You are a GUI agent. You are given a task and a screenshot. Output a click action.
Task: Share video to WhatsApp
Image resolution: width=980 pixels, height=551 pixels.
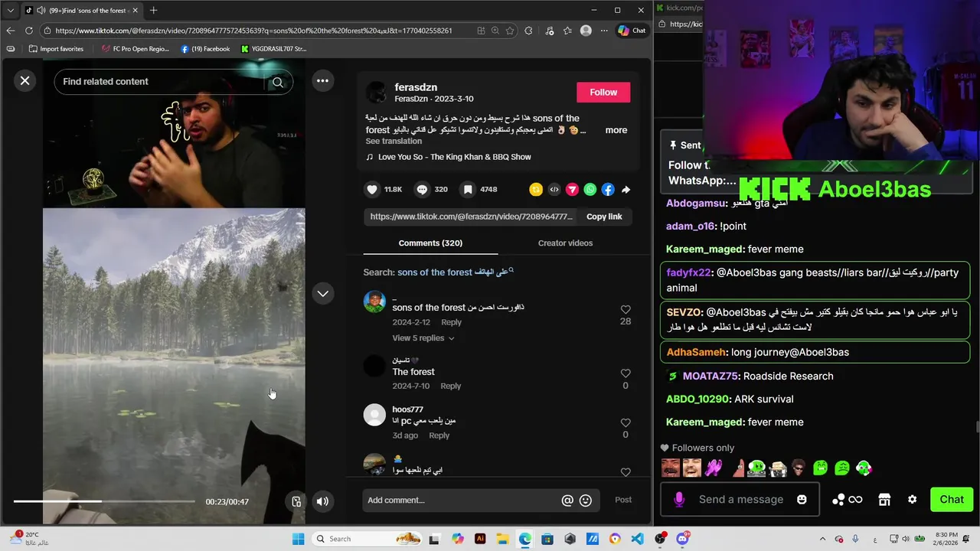click(590, 189)
